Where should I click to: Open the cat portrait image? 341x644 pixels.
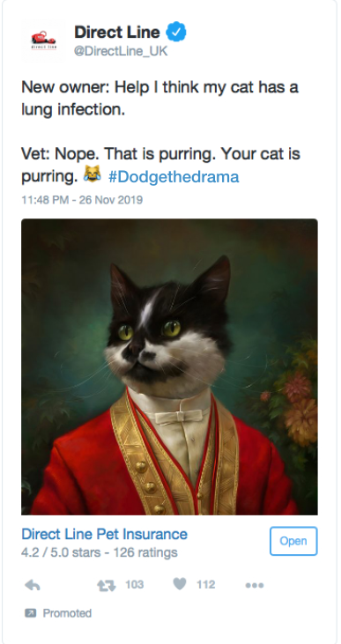pyautogui.click(x=169, y=366)
